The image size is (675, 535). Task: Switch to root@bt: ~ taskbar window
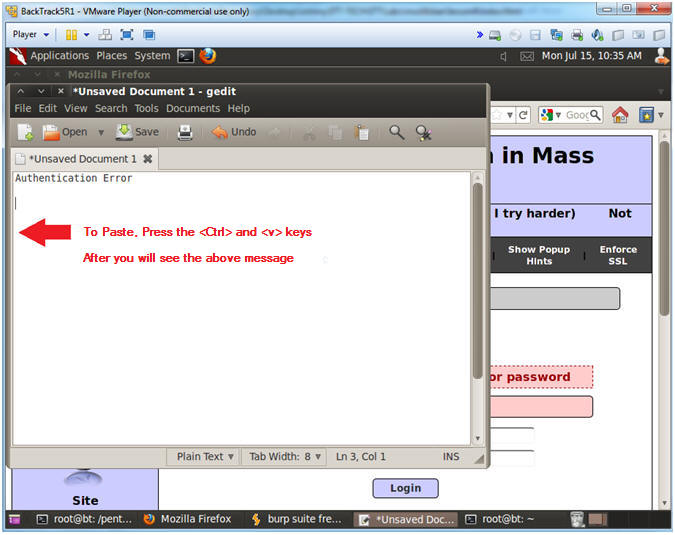coord(500,520)
